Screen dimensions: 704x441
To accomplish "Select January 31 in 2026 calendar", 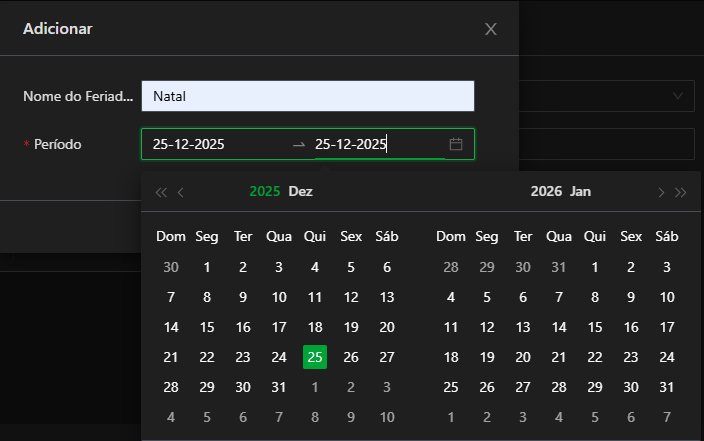I will 667,387.
